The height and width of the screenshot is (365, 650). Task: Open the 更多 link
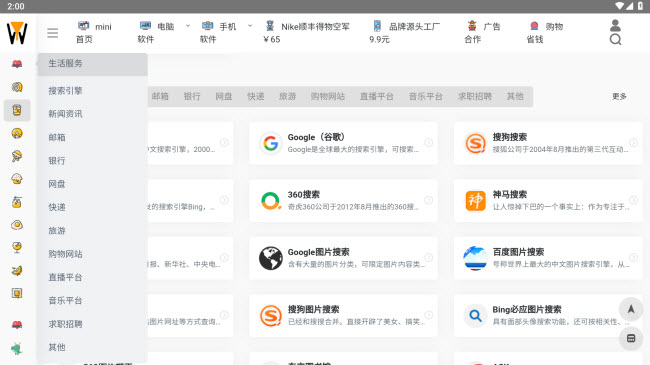tap(619, 97)
